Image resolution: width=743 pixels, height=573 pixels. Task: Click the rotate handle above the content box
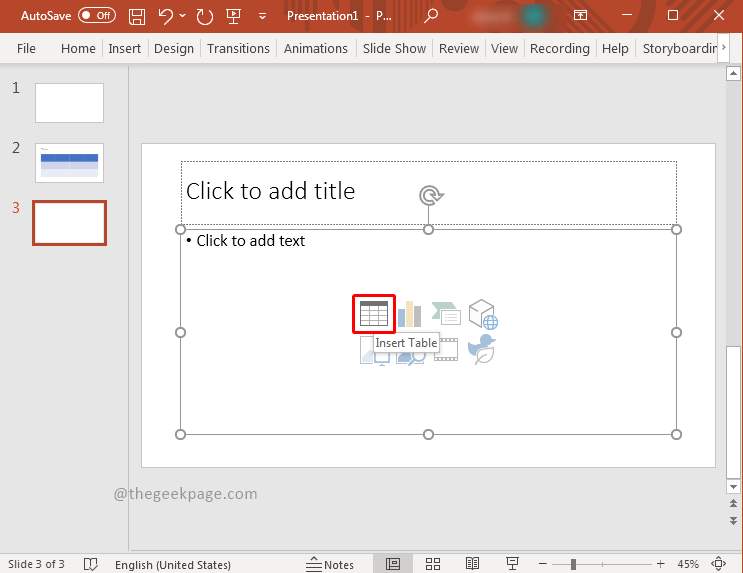pyautogui.click(x=431, y=195)
